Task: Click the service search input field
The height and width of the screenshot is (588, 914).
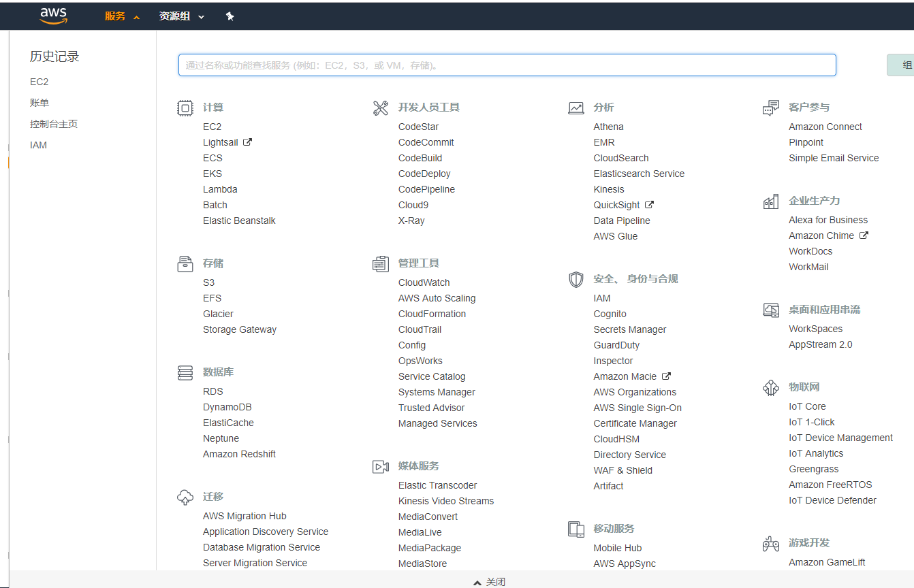Action: click(507, 65)
